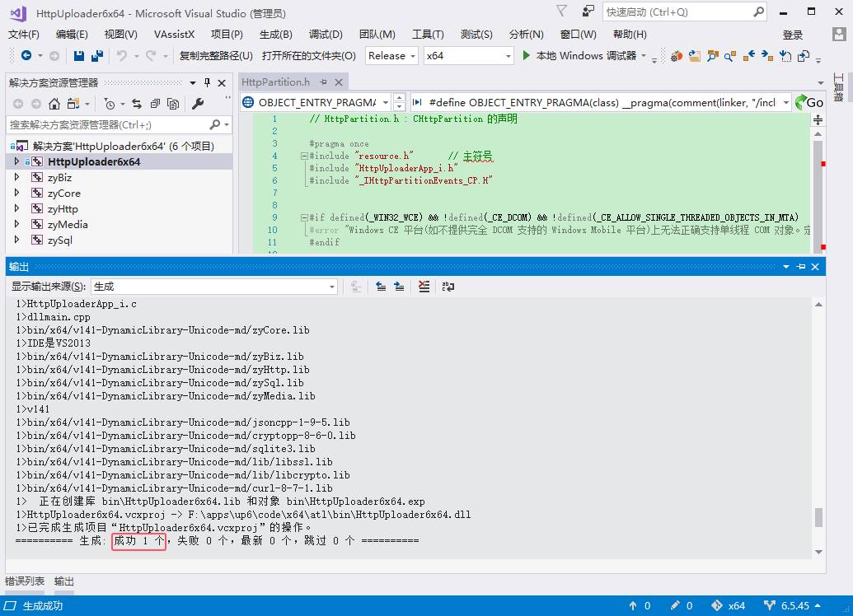Click Collapse All icon in Solution Explorer
The height and width of the screenshot is (616, 853).
pyautogui.click(x=154, y=104)
